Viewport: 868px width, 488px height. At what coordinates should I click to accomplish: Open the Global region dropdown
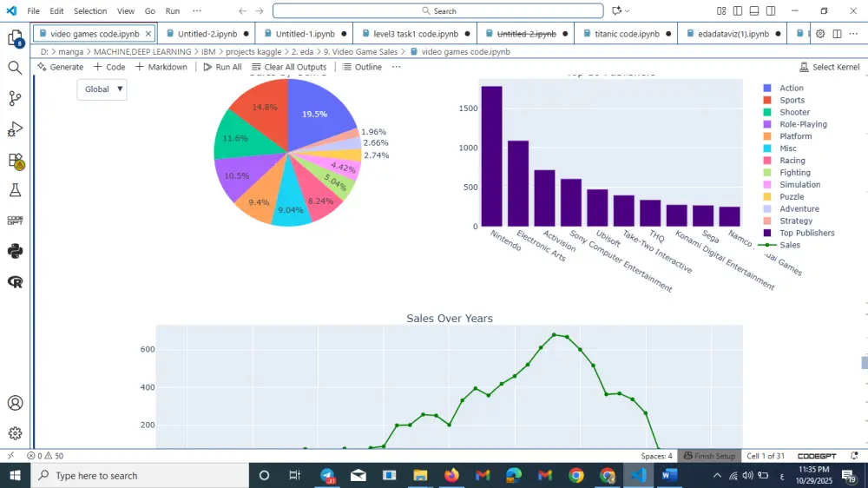[102, 89]
